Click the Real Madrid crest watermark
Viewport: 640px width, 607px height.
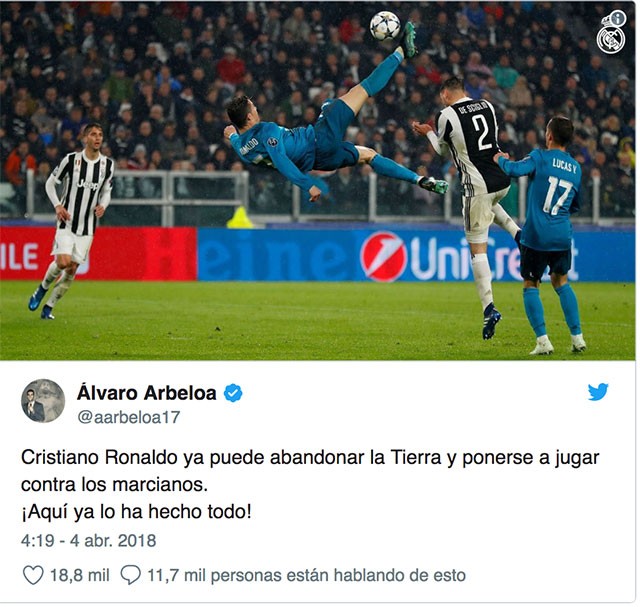(611, 39)
